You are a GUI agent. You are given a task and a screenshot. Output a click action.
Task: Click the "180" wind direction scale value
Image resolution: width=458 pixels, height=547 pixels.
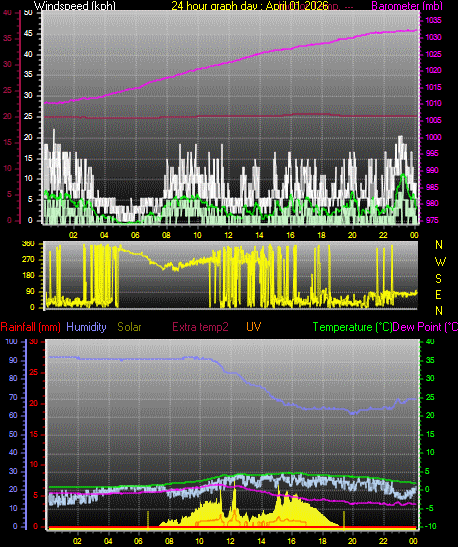tap(28, 275)
